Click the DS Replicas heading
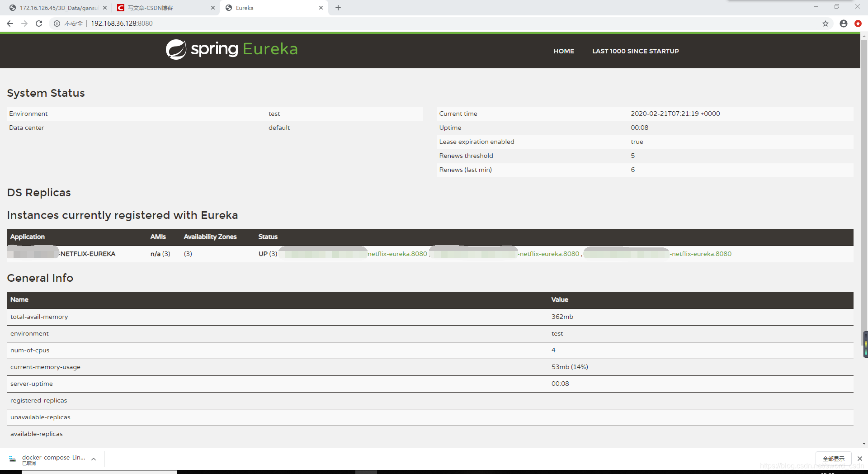868x474 pixels. (x=39, y=192)
